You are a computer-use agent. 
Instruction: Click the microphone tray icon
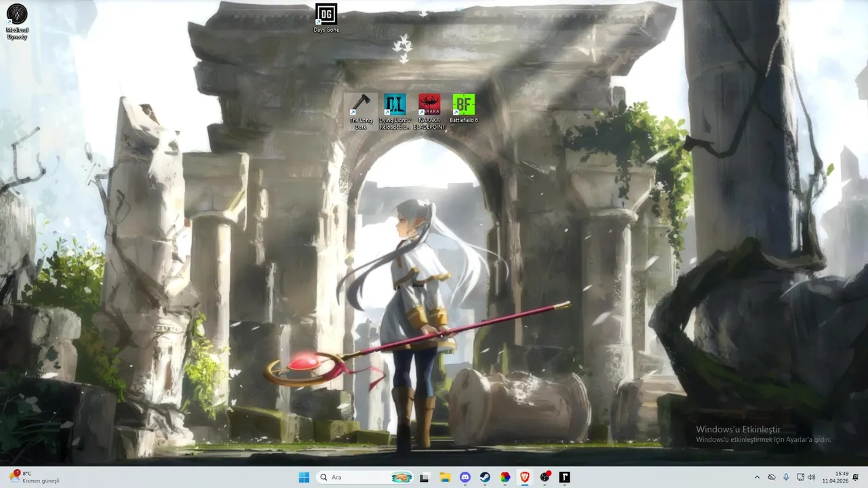(786, 477)
